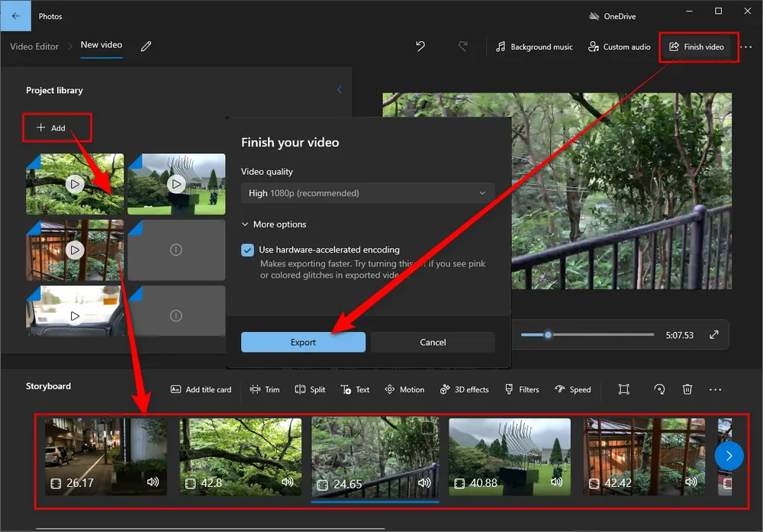Open the Video quality dropdown
This screenshot has width=763, height=532.
[x=368, y=193]
